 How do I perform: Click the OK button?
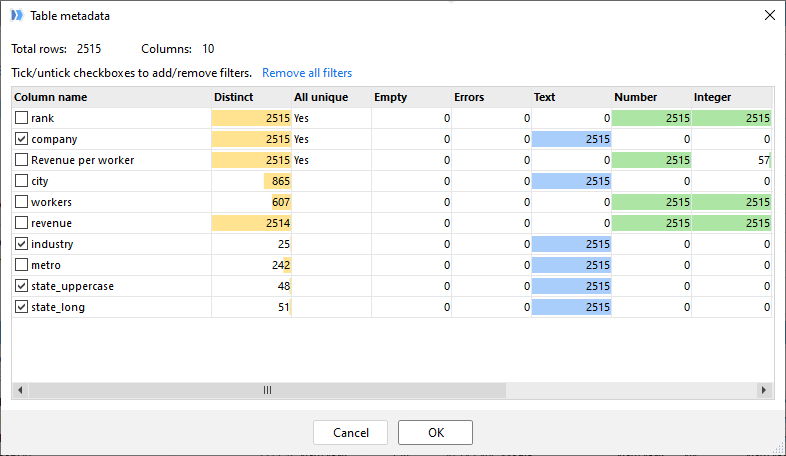point(435,432)
